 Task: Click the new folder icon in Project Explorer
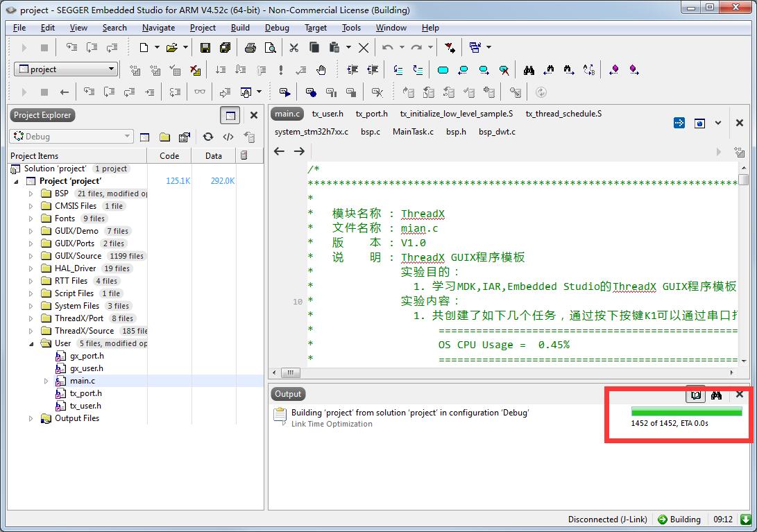point(164,137)
